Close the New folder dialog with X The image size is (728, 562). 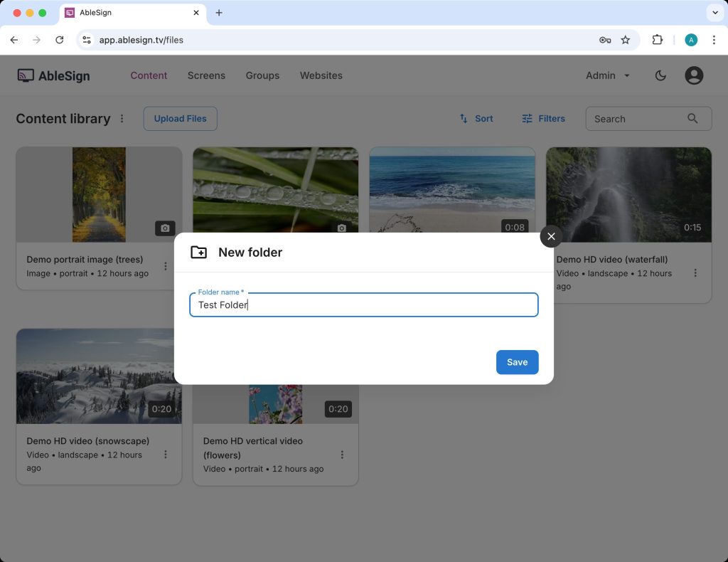551,236
